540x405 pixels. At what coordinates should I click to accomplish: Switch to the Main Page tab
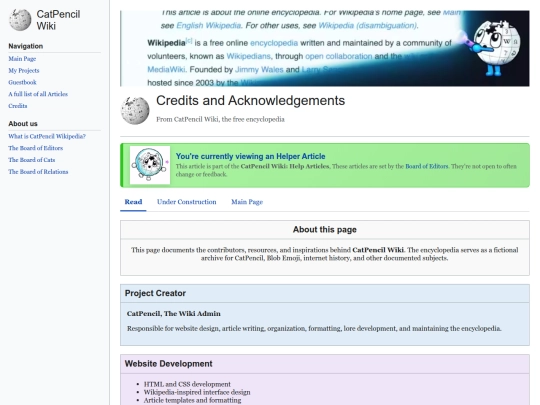pyautogui.click(x=247, y=202)
